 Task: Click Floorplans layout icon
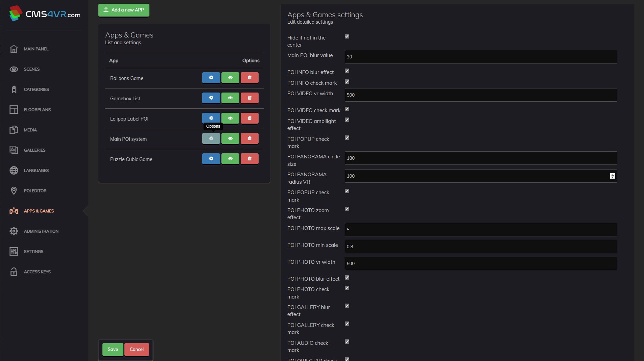[x=14, y=110]
